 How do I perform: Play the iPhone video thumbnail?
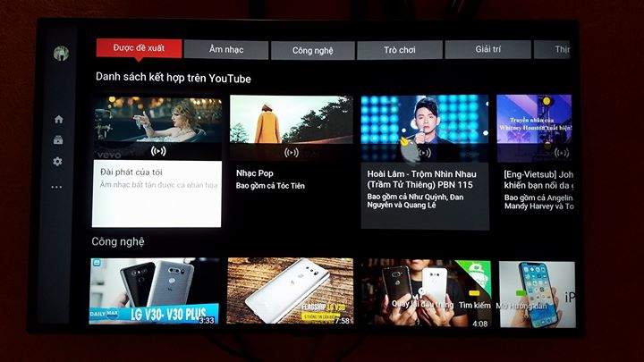pyautogui.click(x=538, y=294)
